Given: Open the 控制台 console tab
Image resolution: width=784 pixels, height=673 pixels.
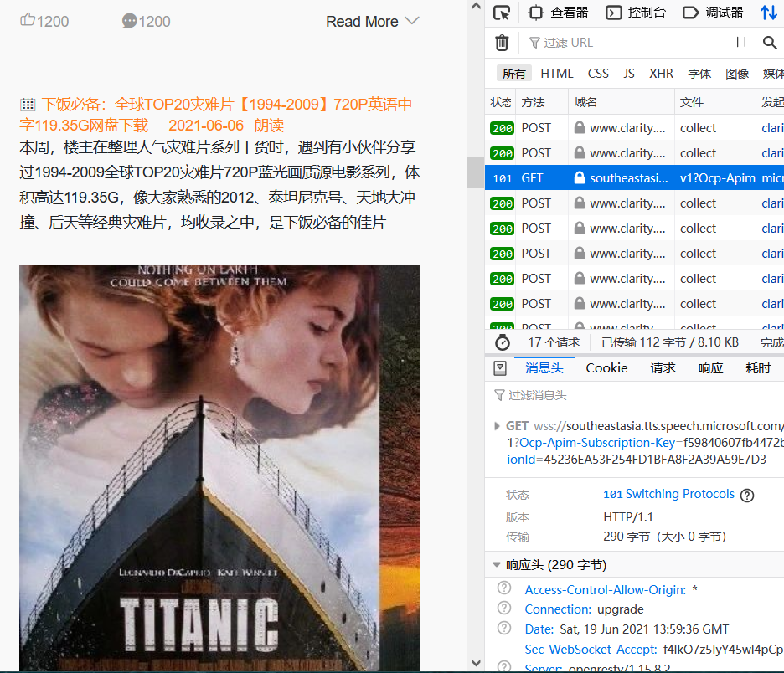Looking at the screenshot, I should pyautogui.click(x=636, y=13).
